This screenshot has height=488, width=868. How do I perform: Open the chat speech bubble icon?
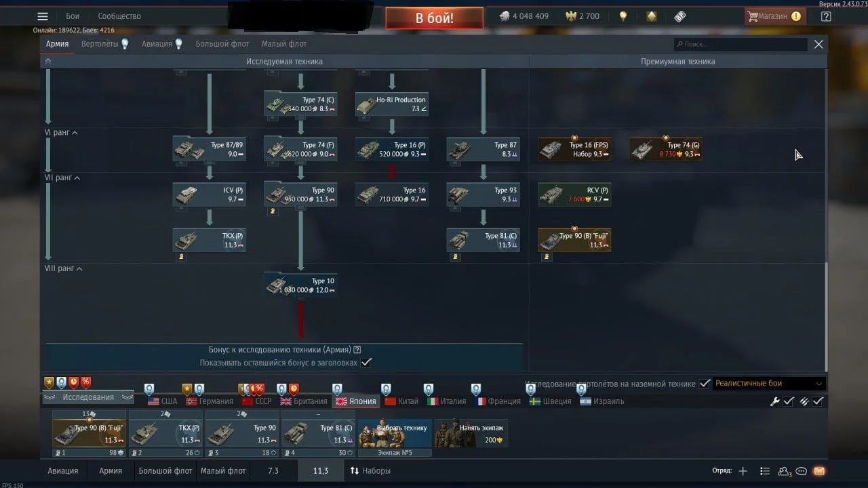[801, 471]
